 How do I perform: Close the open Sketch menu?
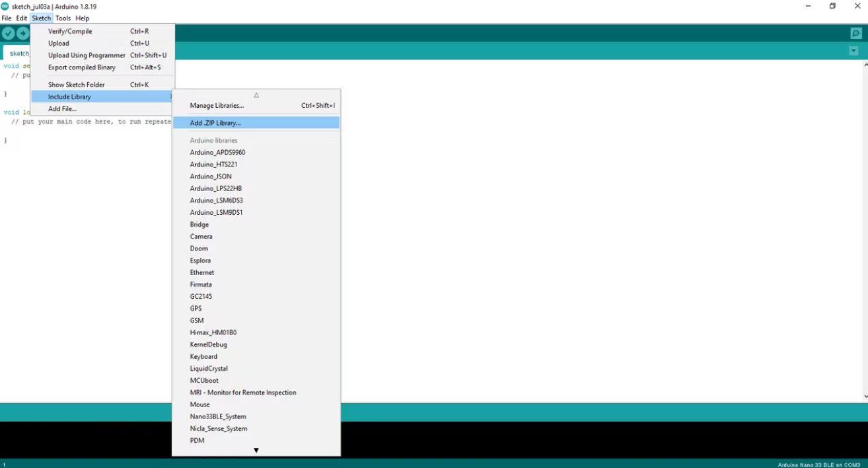[41, 18]
